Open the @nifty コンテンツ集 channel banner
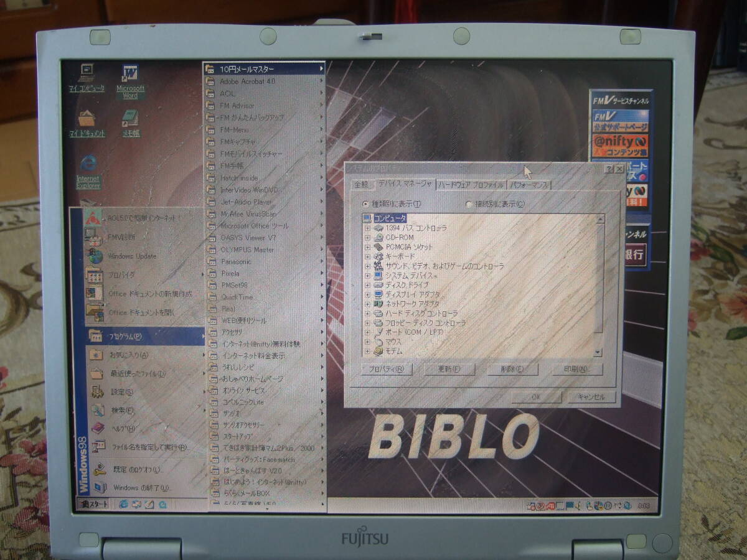 pyautogui.click(x=620, y=146)
